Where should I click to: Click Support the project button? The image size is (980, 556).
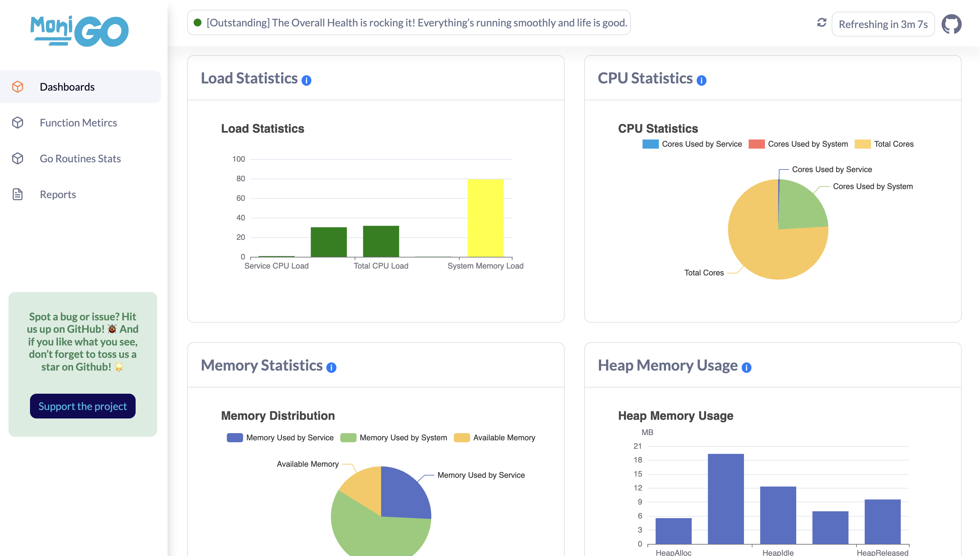tap(82, 406)
